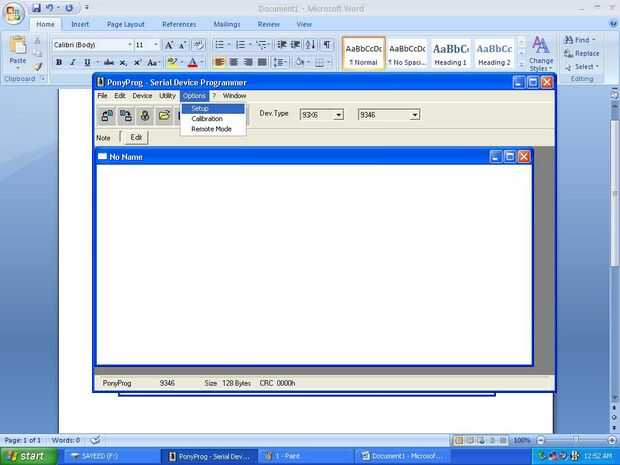620x465 pixels.
Task: Click the Increase Indent icon
Action: click(x=295, y=45)
